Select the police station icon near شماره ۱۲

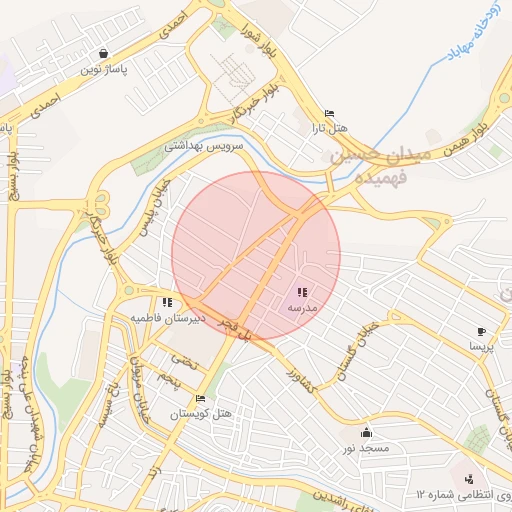(x=469, y=479)
